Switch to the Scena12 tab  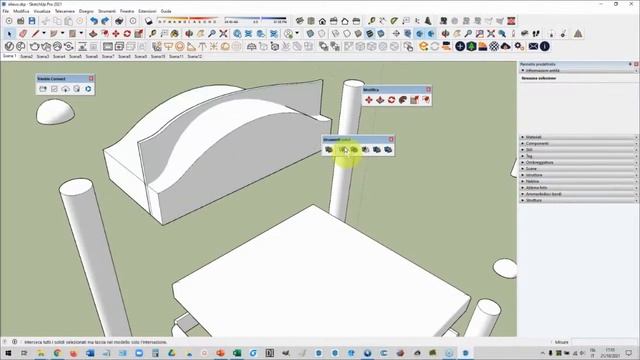coord(195,57)
